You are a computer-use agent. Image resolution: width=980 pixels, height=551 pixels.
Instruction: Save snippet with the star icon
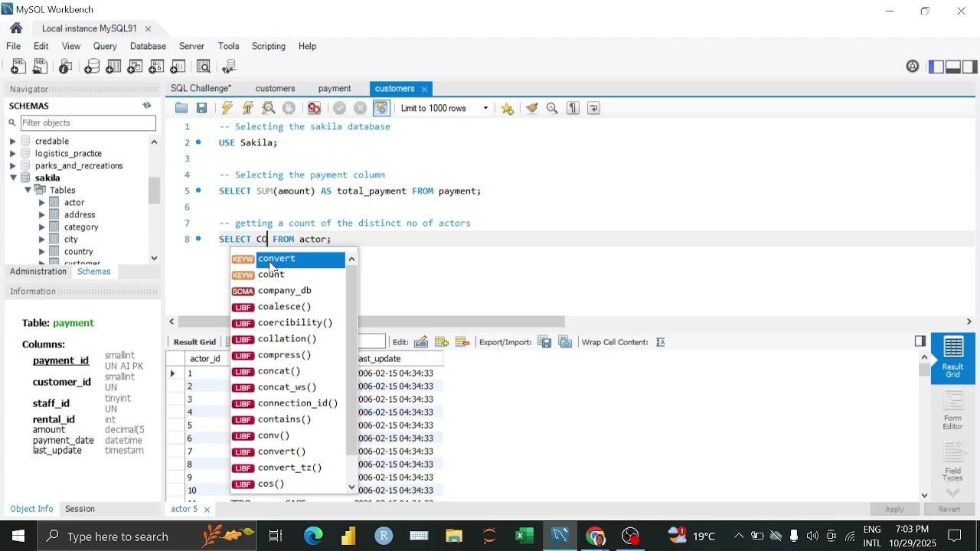[508, 108]
